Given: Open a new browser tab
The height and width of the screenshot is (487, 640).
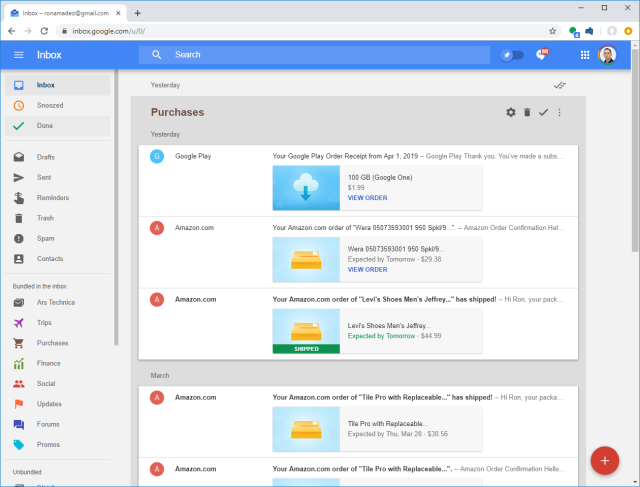Looking at the screenshot, I should tap(137, 12).
